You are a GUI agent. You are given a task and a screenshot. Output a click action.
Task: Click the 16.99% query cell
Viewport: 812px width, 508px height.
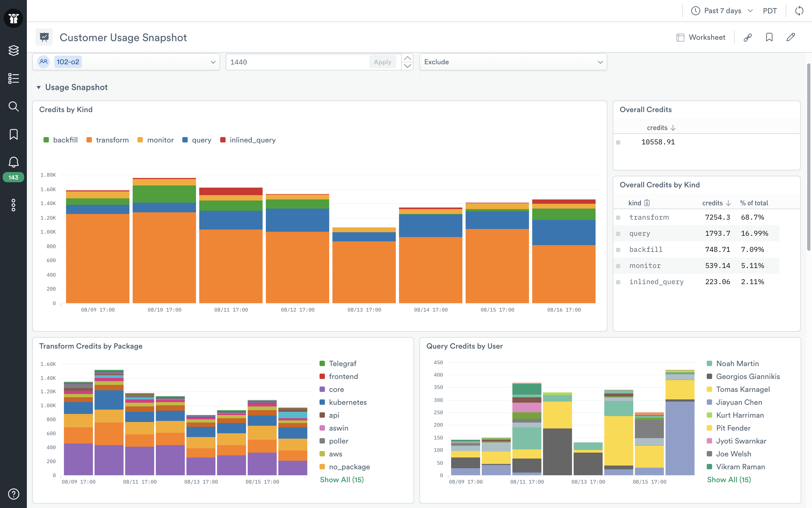tap(754, 234)
